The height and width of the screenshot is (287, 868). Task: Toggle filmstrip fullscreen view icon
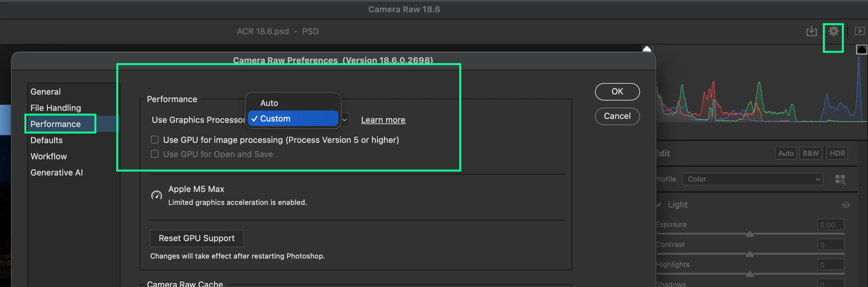(860, 31)
